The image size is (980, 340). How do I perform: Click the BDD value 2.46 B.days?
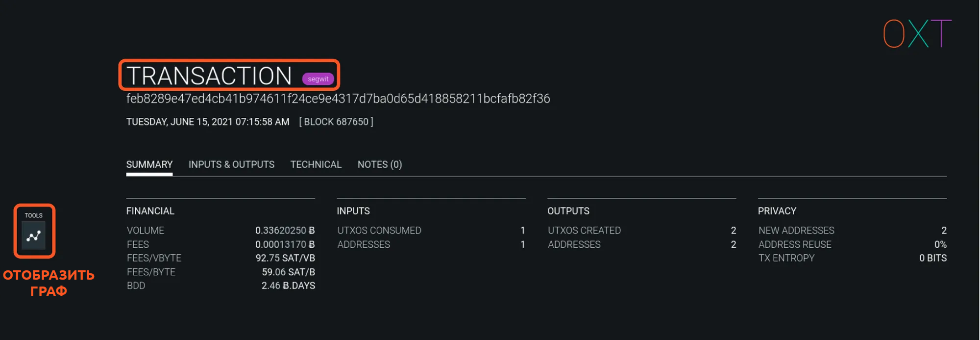point(288,286)
